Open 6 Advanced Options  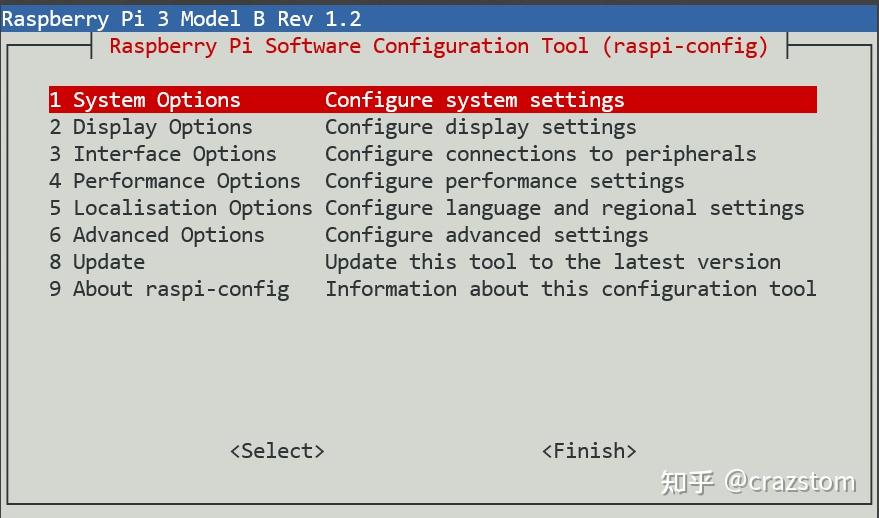[x=156, y=235]
